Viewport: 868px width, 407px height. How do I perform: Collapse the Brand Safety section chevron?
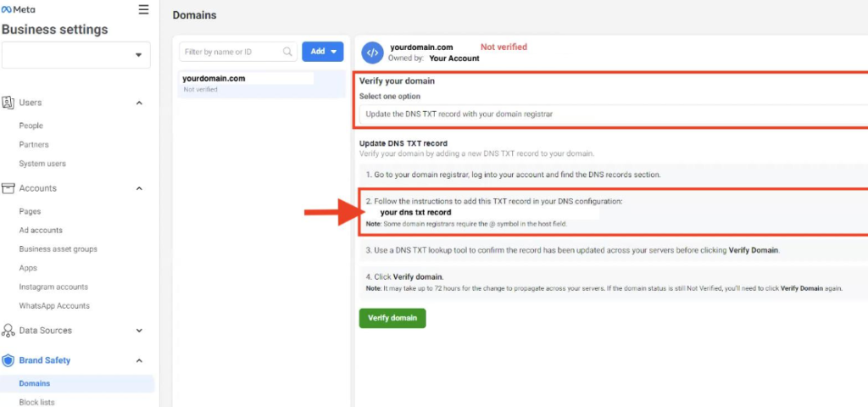point(139,360)
